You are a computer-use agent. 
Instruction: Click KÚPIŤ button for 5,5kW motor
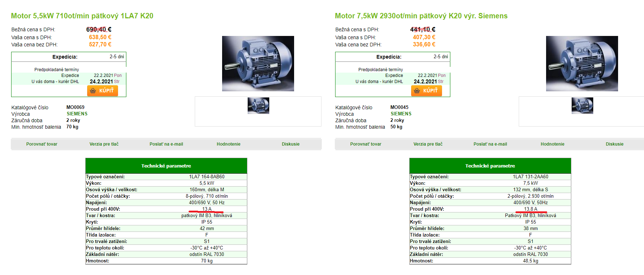click(x=103, y=91)
